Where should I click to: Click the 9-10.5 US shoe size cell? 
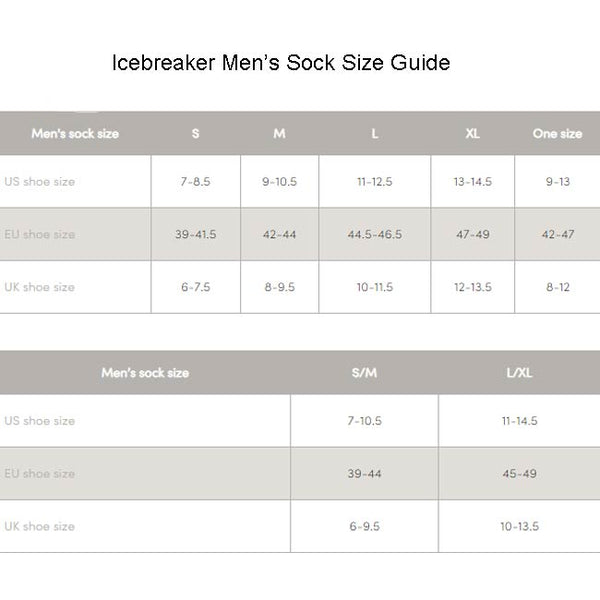click(x=279, y=182)
